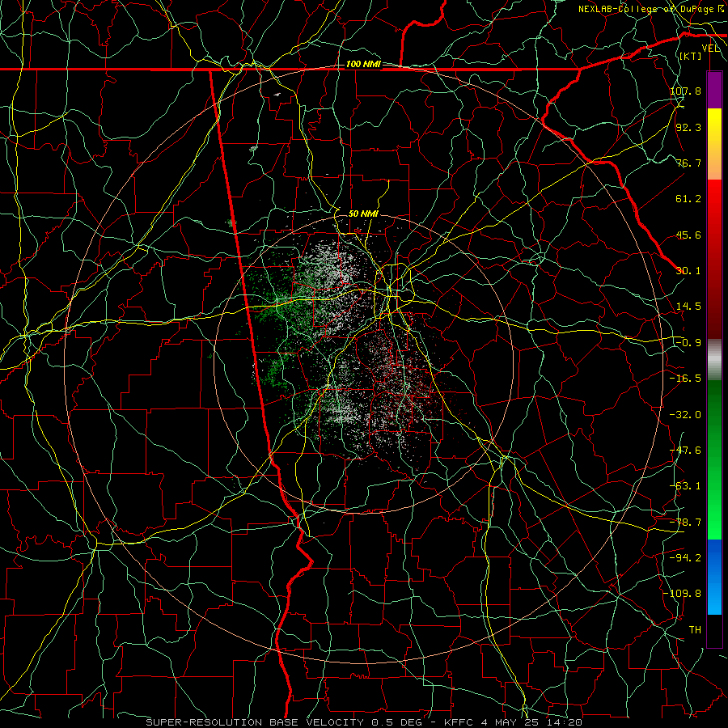Click the yellow-orange segment of the velocity scale
Viewport: 728px width, 728px height.
tap(714, 144)
